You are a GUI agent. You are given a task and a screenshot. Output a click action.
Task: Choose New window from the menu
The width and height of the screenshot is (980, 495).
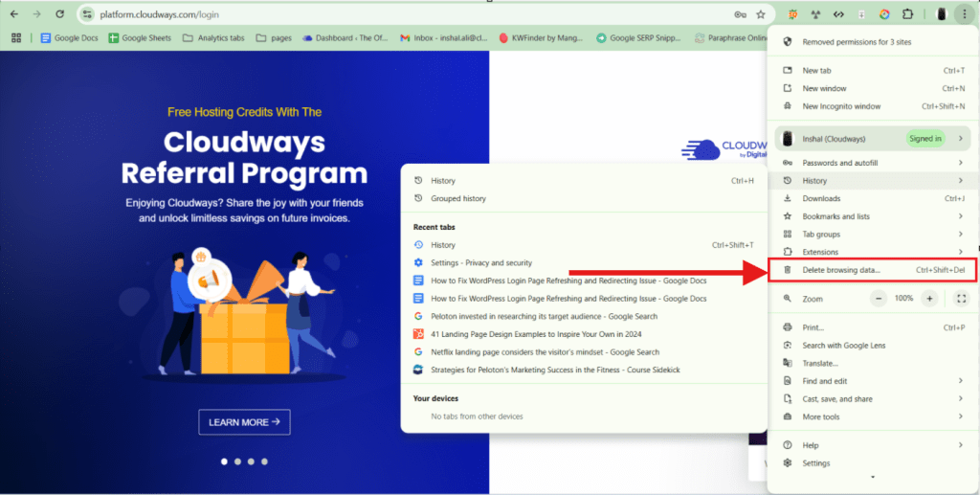coord(873,89)
